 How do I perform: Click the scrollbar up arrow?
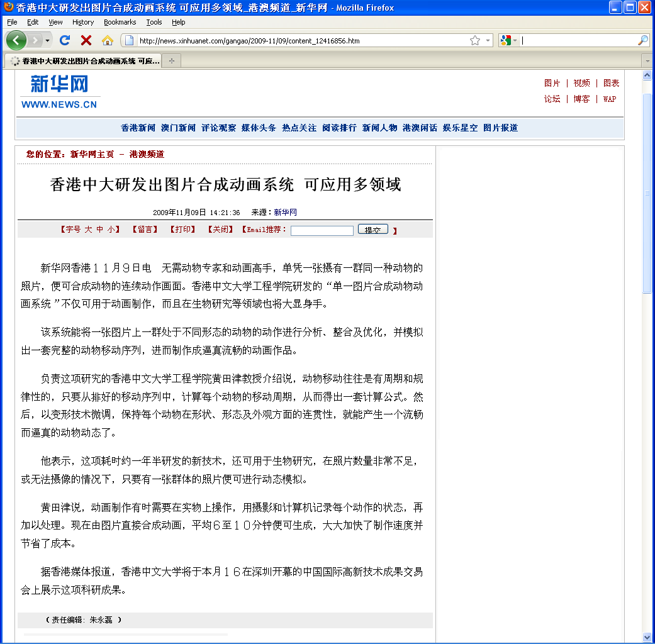click(647, 75)
